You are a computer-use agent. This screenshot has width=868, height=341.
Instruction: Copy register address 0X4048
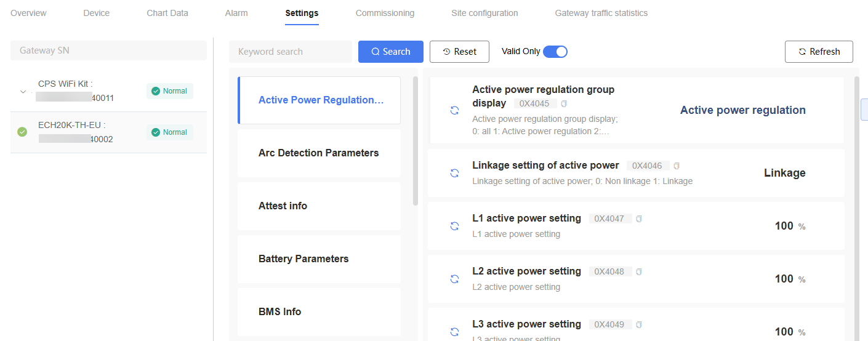638,271
